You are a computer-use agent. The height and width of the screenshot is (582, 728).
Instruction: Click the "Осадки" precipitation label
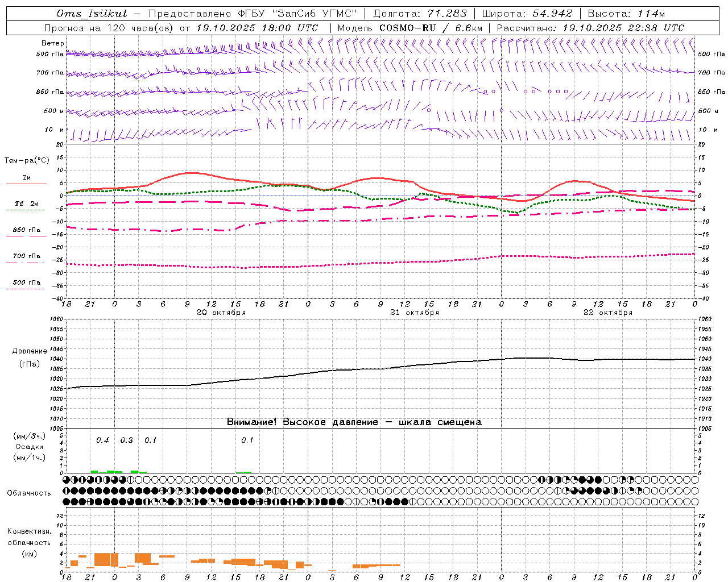coord(30,447)
